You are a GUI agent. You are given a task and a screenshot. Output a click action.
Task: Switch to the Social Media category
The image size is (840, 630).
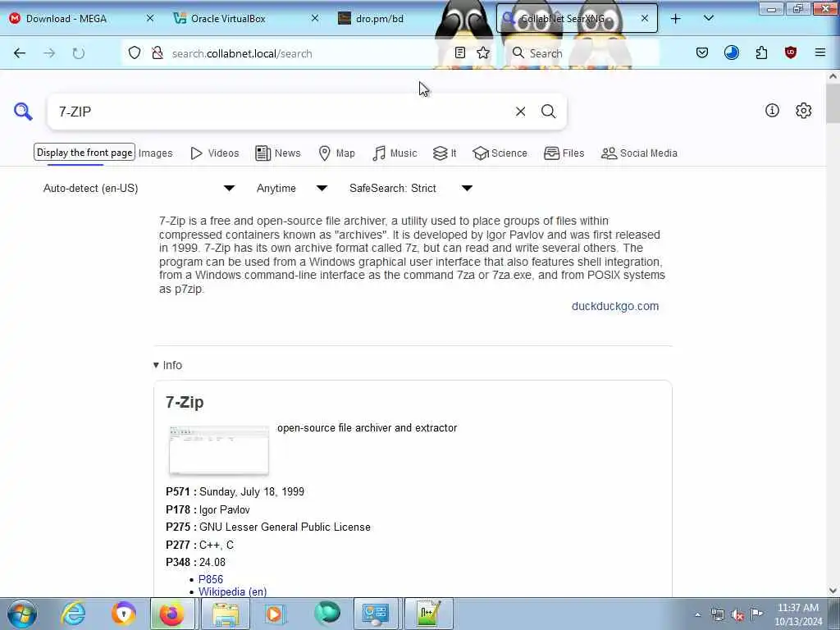[x=639, y=153]
